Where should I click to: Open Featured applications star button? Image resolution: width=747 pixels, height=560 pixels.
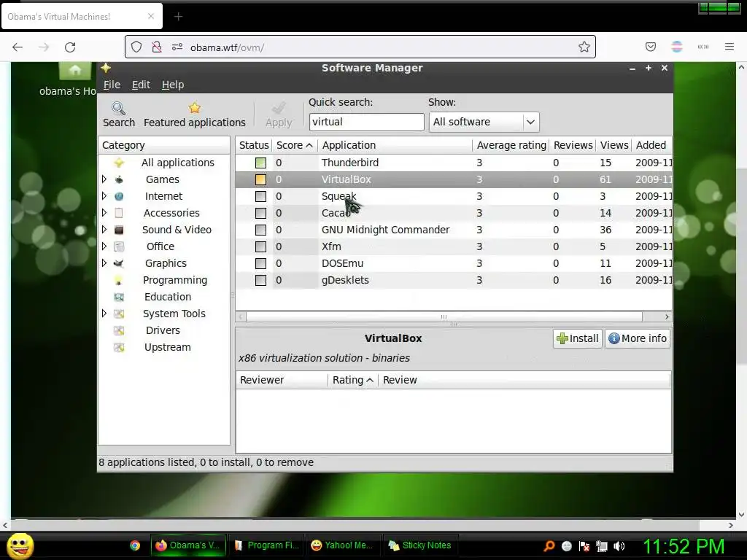[x=194, y=114]
